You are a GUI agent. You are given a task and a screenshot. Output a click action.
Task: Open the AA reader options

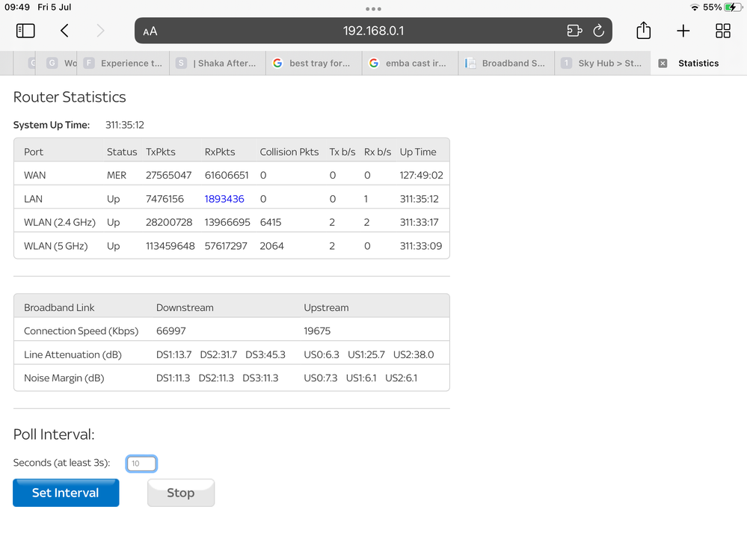point(150,31)
